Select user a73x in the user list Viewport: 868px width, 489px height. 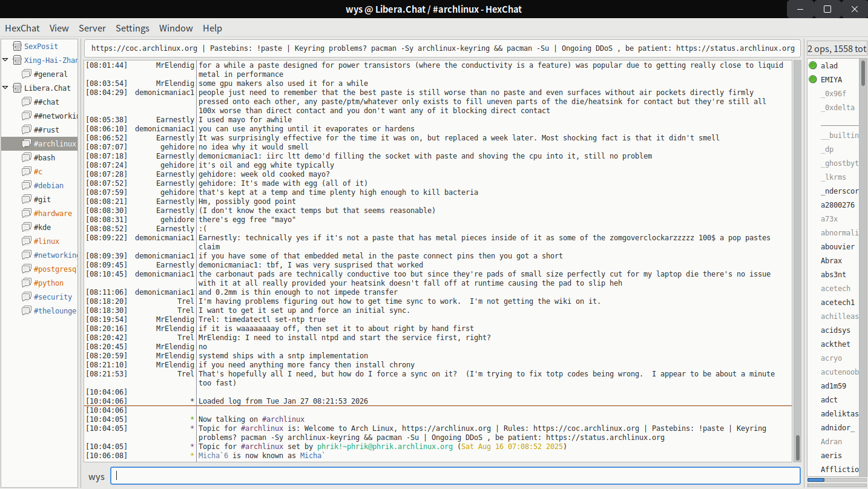[833, 219]
